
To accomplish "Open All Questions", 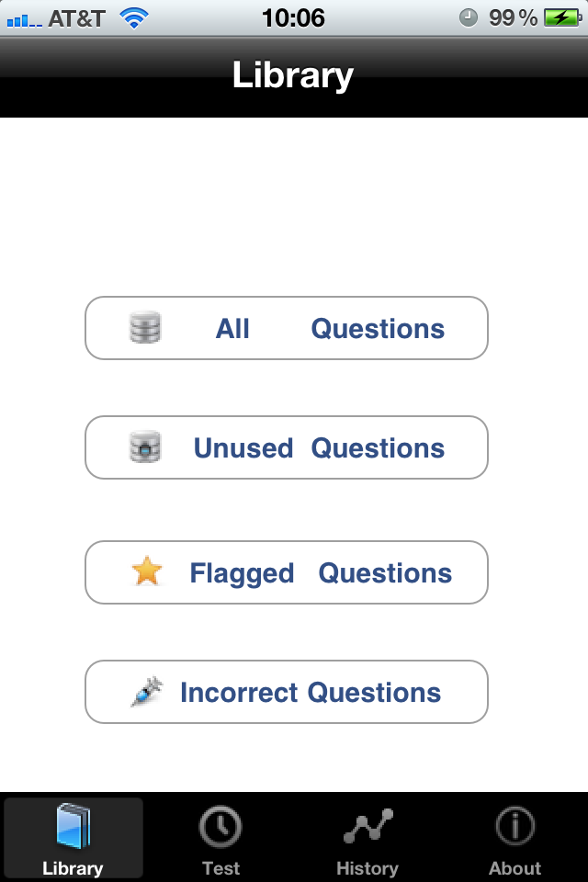I will (x=331, y=328).
